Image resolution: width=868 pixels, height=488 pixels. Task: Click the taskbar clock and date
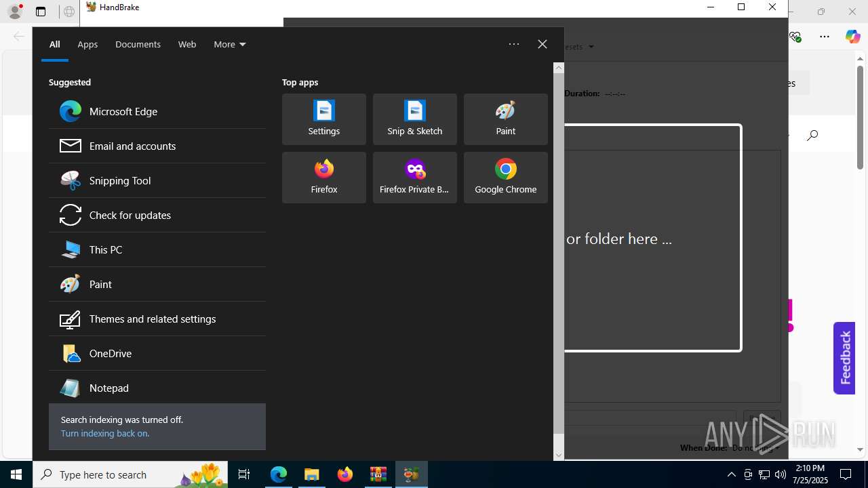[x=810, y=474]
